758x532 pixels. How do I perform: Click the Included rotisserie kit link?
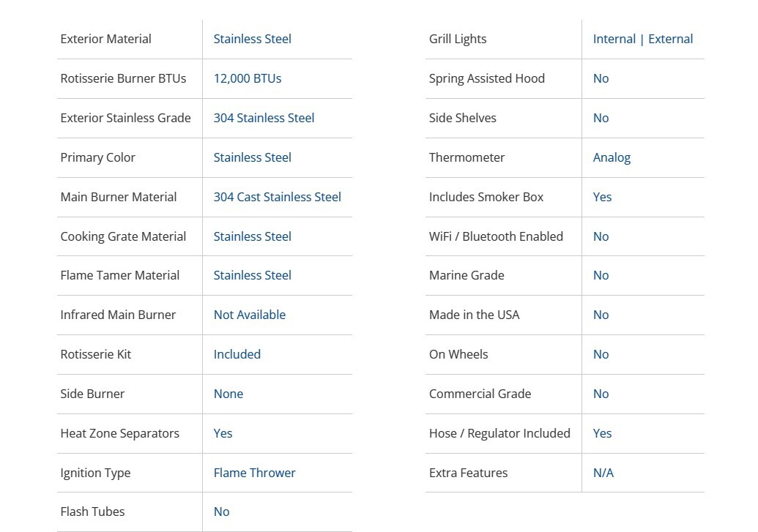coord(237,354)
